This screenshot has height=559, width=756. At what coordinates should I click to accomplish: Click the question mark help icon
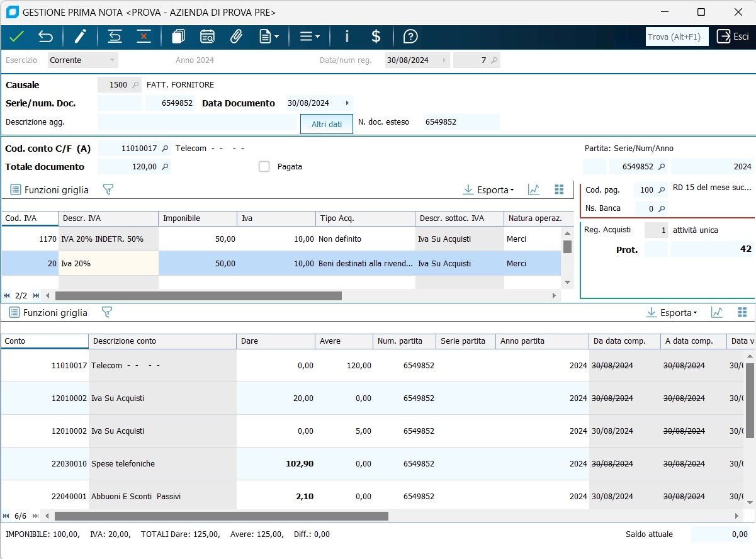click(x=410, y=37)
